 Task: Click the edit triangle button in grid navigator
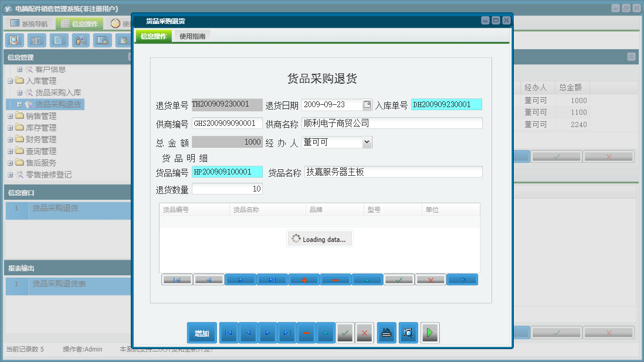pyautogui.click(x=367, y=279)
